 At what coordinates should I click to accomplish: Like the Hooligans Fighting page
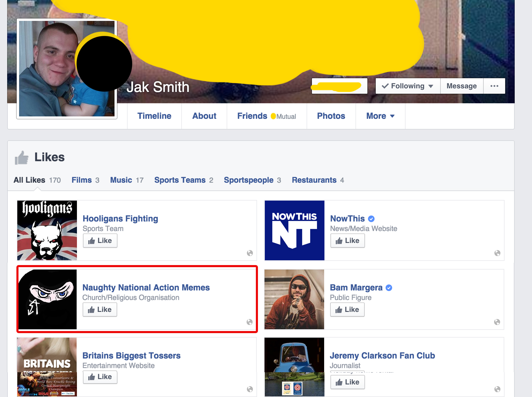[x=100, y=241]
